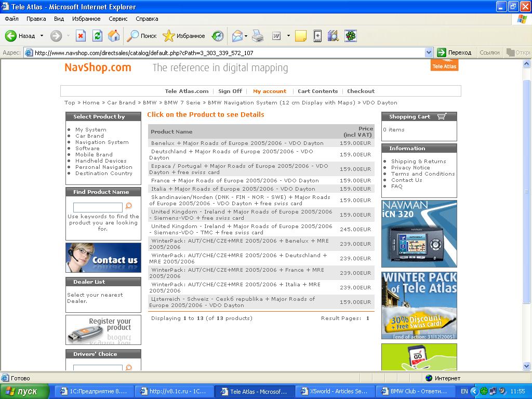This screenshot has height=399, width=532.
Task: Click the Sign Off link
Action: (x=230, y=91)
